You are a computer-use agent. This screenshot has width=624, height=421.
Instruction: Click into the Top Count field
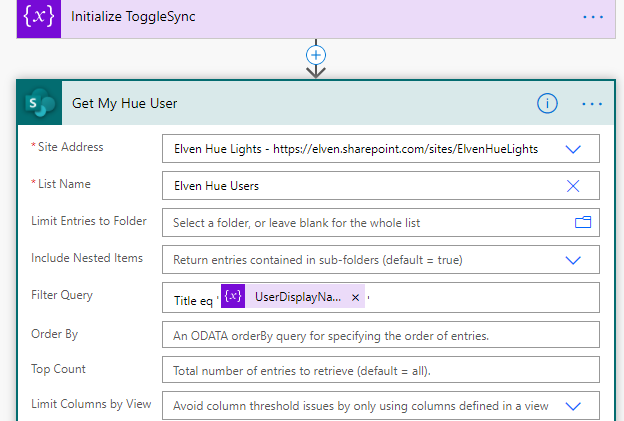pos(380,370)
